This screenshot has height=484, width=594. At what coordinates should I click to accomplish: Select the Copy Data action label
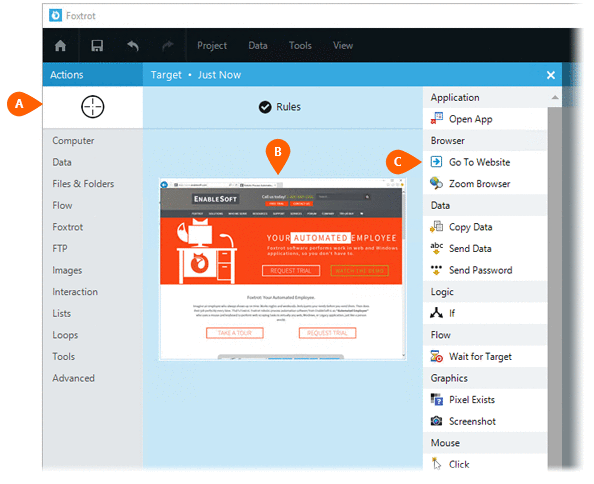pos(471,227)
